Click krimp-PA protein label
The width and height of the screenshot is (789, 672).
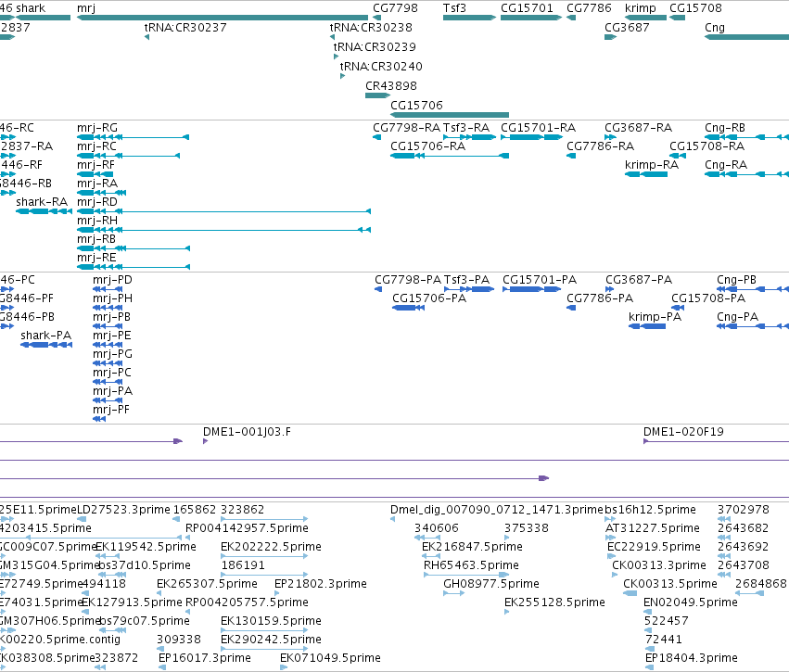click(655, 317)
